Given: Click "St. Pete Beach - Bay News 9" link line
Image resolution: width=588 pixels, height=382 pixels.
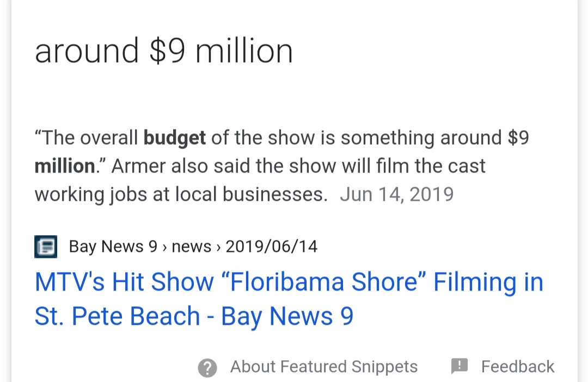Looking at the screenshot, I should pyautogui.click(x=194, y=316).
